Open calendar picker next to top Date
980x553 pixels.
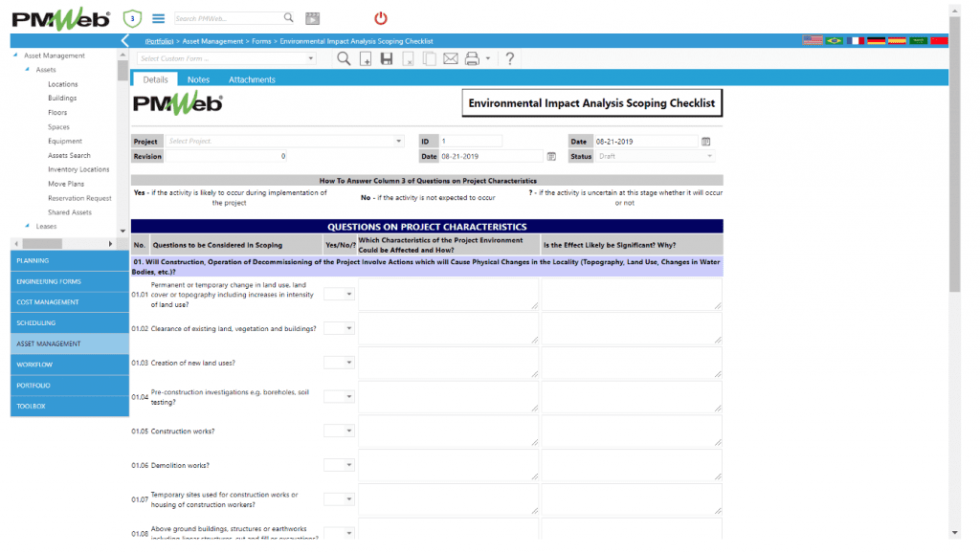click(x=705, y=142)
